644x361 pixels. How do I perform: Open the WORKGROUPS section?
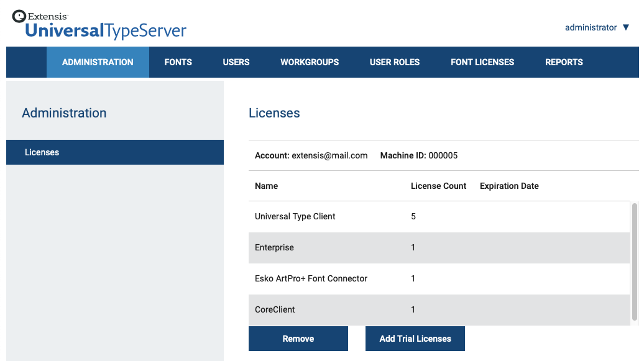(x=310, y=62)
